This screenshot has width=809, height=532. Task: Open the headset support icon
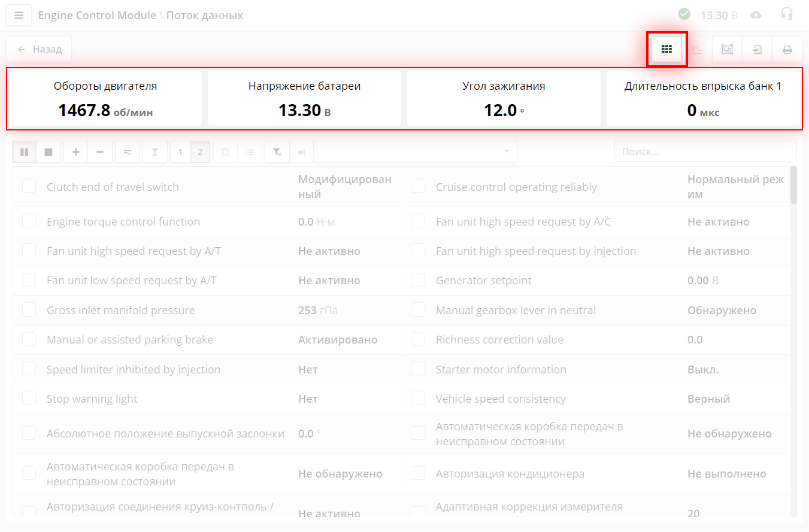point(787,14)
